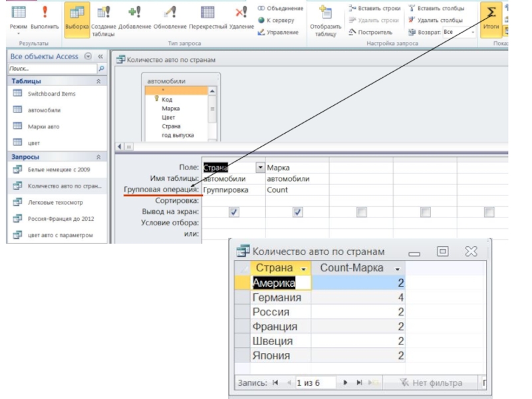This screenshot has height=399, width=532.
Task: Click the Управление data-definition option
Action: (x=278, y=32)
